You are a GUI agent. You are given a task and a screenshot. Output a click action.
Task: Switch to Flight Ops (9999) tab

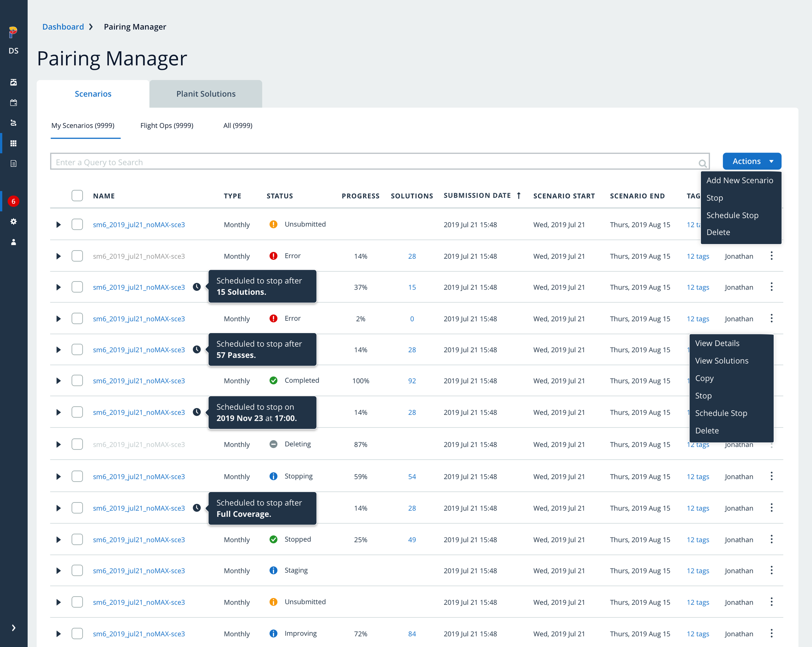167,125
